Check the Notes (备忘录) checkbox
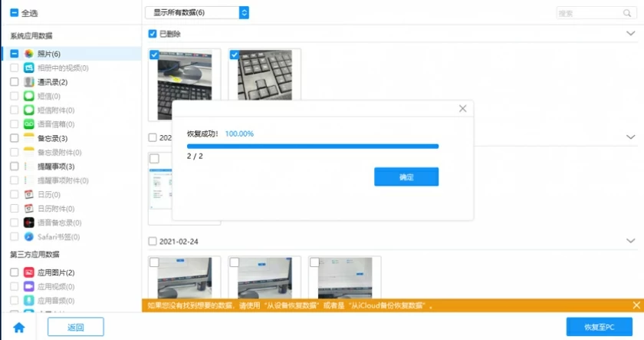644x340 pixels. [15, 138]
